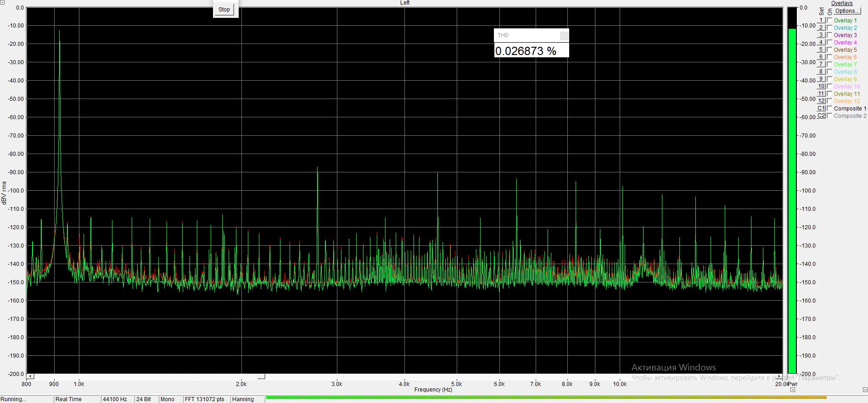Image resolution: width=868 pixels, height=403 pixels.
Task: Close the THD readout window
Action: tap(564, 35)
